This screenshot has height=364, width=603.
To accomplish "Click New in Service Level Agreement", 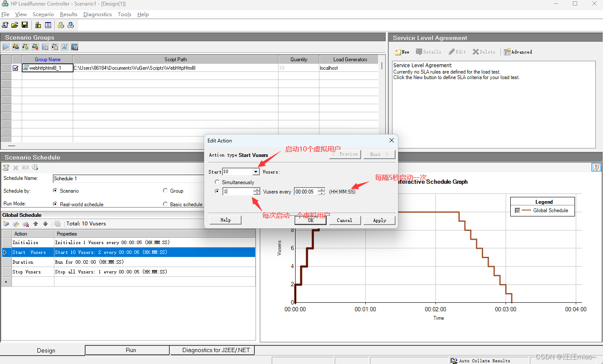I will click(402, 52).
